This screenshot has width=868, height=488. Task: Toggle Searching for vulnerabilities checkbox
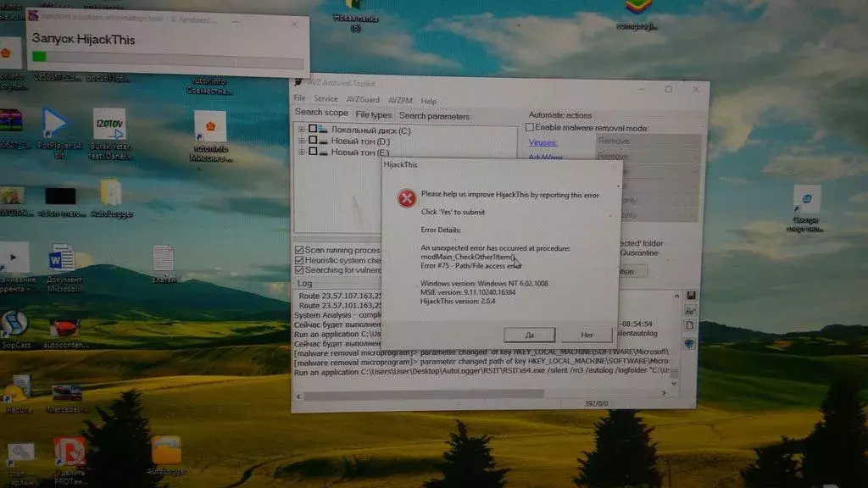tap(299, 270)
